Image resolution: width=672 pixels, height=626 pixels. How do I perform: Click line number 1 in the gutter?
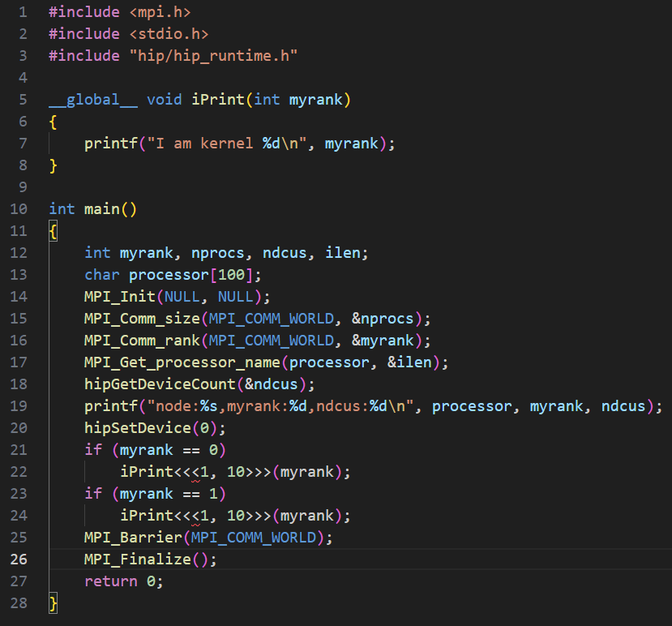point(24,12)
